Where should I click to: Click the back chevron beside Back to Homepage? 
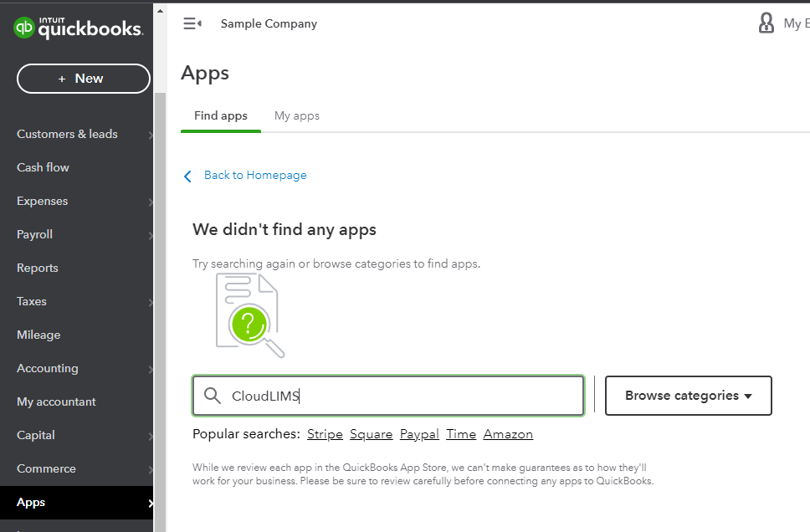click(187, 176)
